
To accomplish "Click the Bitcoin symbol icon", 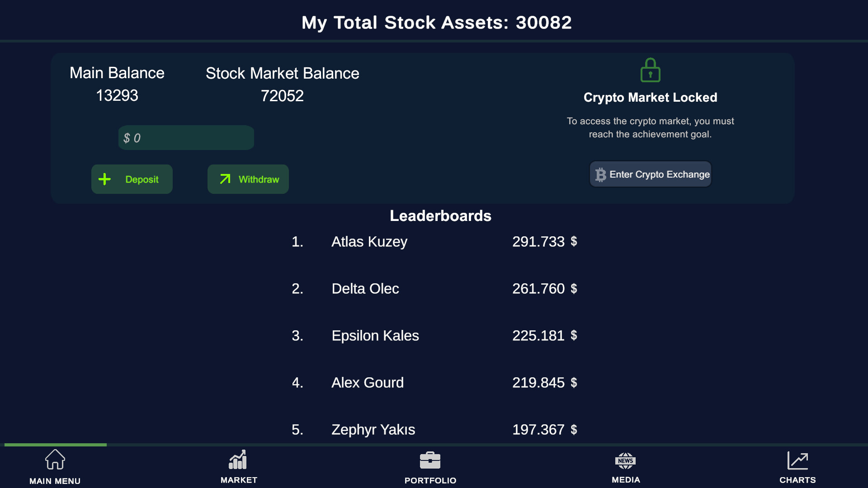I will pos(600,174).
